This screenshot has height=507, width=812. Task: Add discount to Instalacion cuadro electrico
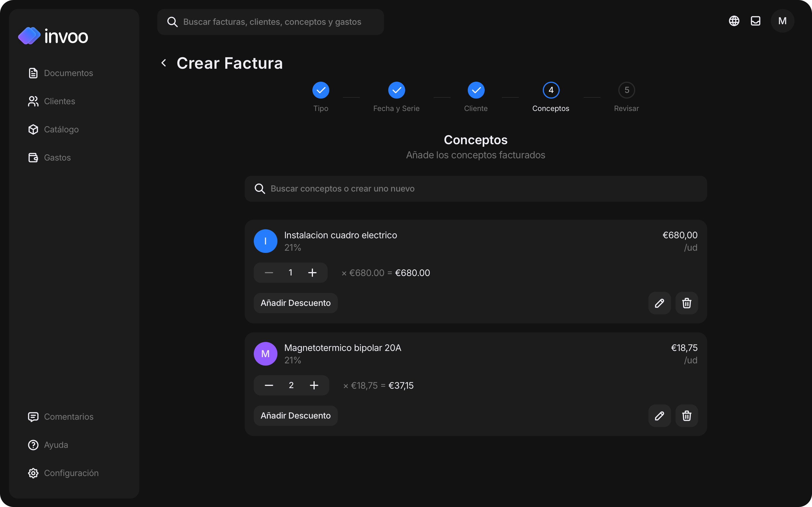(295, 303)
